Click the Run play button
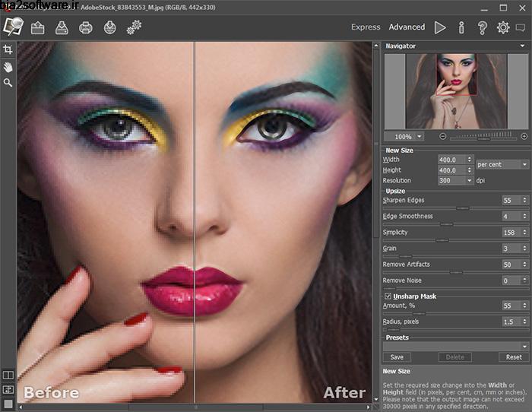This screenshot has width=532, height=412. 440,27
